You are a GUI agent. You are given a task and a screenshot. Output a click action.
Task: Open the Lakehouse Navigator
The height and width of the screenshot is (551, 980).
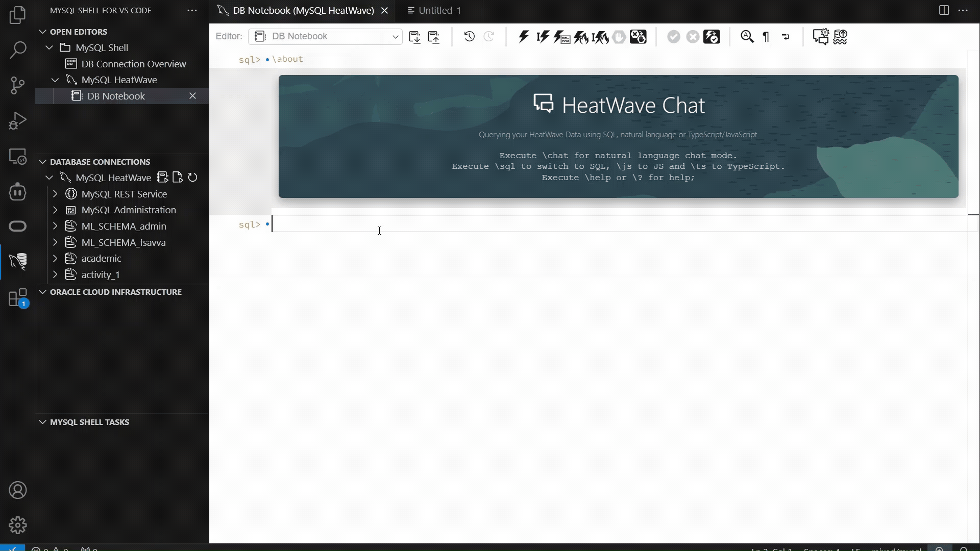[840, 37]
